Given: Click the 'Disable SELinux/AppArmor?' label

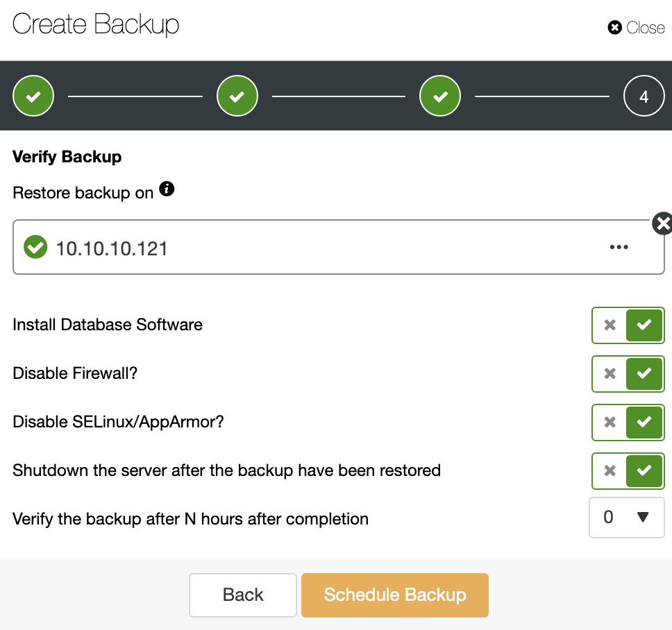Looking at the screenshot, I should (118, 422).
